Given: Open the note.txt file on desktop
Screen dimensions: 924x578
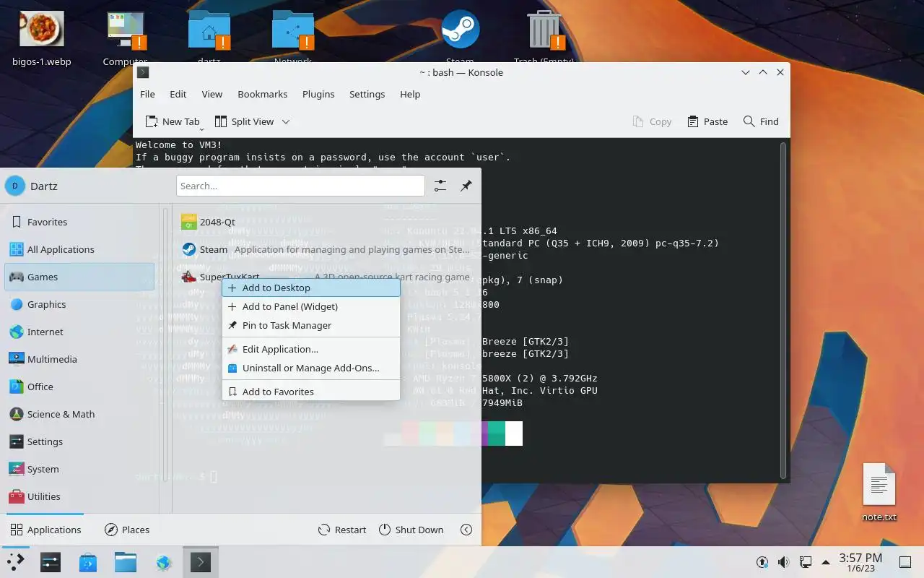Looking at the screenshot, I should pos(879,492).
